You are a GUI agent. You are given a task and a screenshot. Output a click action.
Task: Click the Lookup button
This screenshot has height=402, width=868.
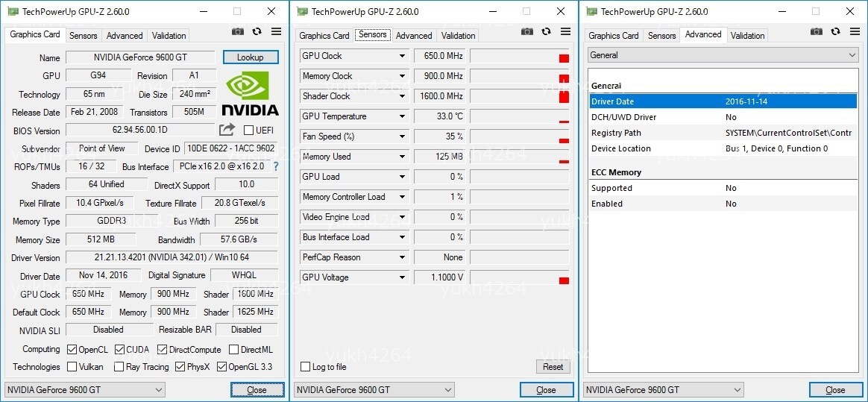[x=251, y=57]
